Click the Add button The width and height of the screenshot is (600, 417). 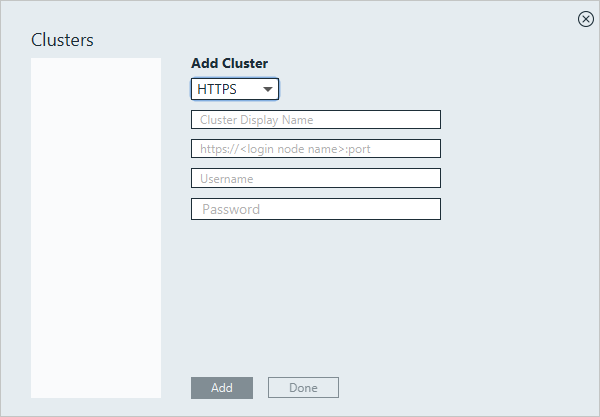pyautogui.click(x=222, y=388)
